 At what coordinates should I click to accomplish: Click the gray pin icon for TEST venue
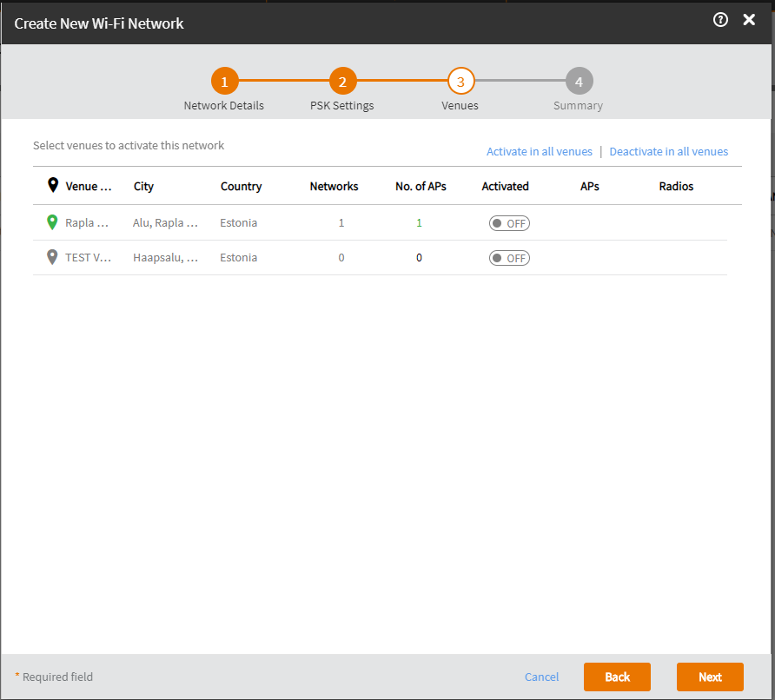click(53, 257)
